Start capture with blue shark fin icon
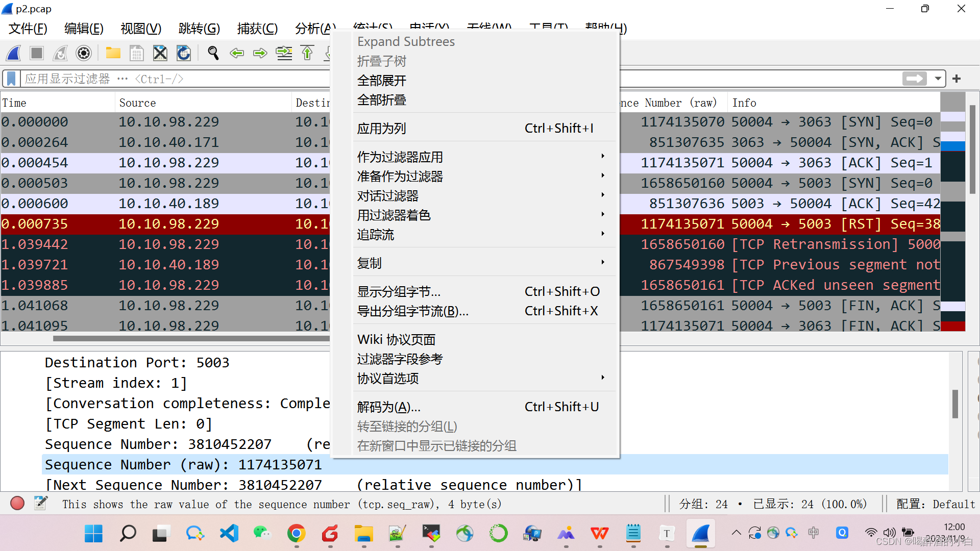The height and width of the screenshot is (551, 980). click(x=14, y=53)
